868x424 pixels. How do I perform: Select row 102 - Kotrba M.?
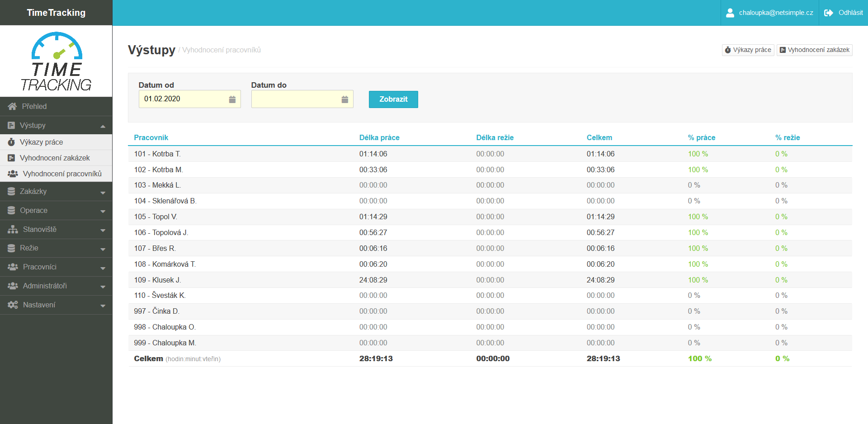tap(490, 170)
